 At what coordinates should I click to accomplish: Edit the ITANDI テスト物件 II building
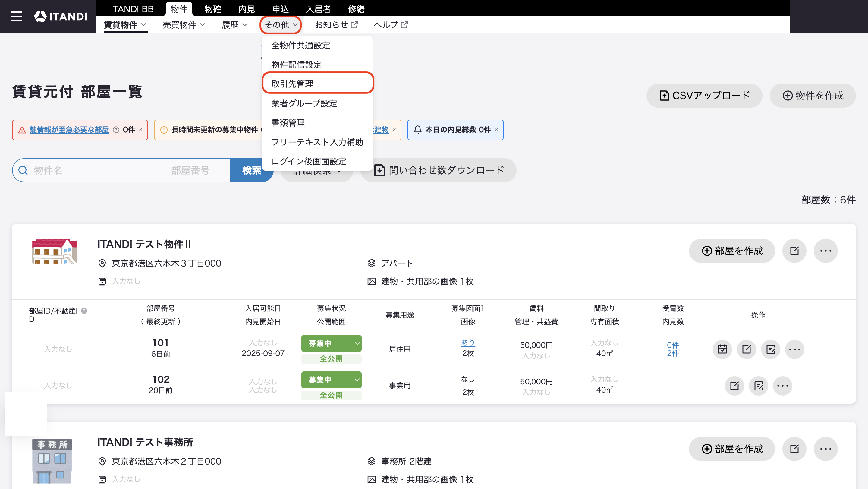[794, 251]
